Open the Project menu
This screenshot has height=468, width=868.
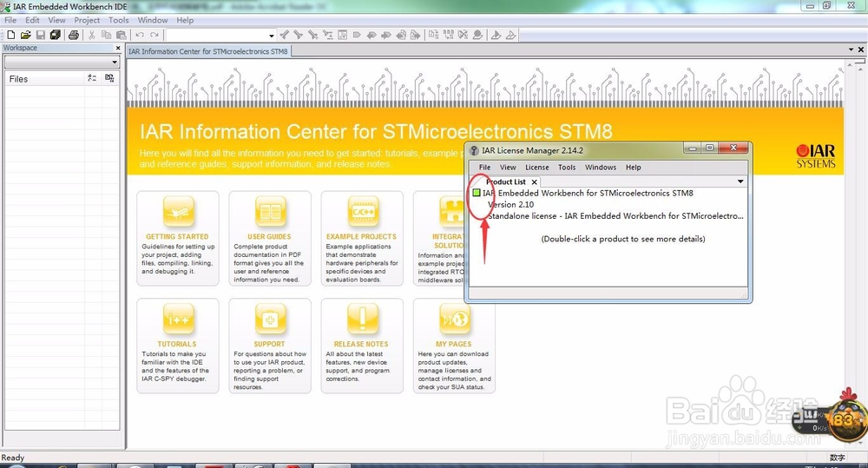tap(87, 20)
